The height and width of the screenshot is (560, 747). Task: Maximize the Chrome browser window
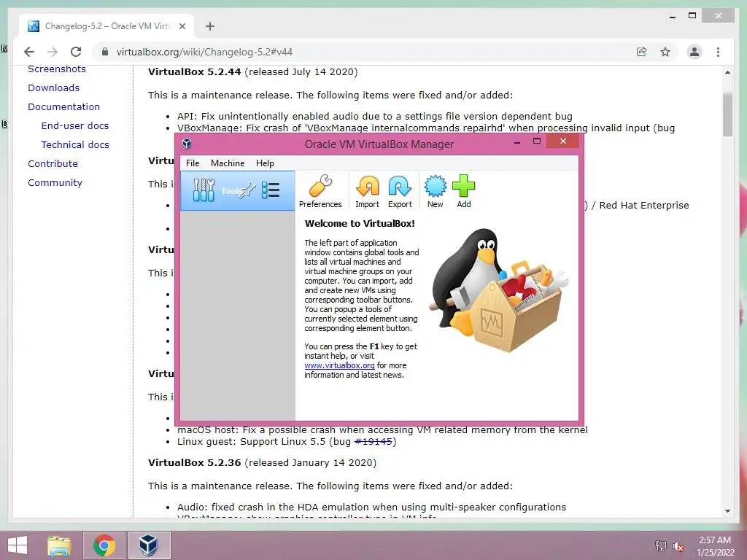click(692, 16)
